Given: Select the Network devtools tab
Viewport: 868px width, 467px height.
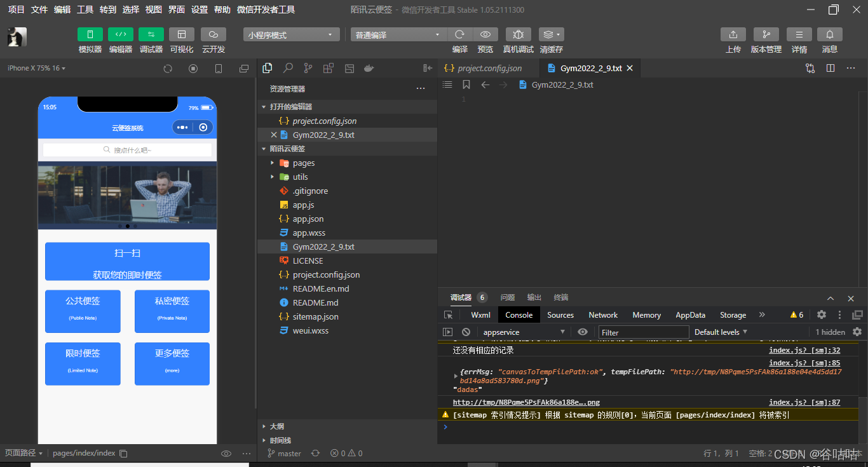Looking at the screenshot, I should [x=603, y=315].
